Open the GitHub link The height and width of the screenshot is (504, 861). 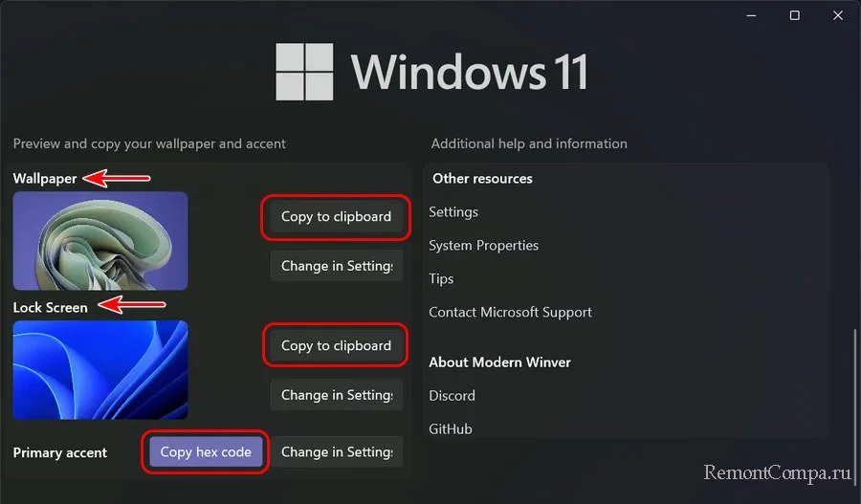451,429
